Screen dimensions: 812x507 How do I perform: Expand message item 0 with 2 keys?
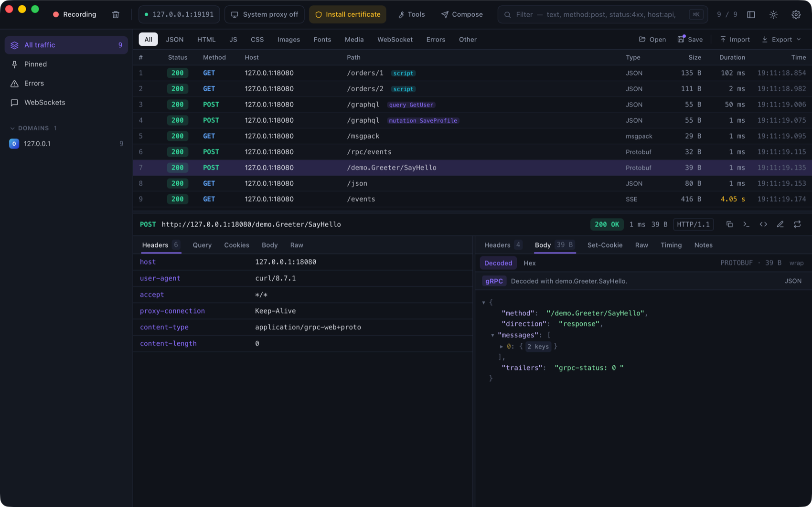(501, 347)
